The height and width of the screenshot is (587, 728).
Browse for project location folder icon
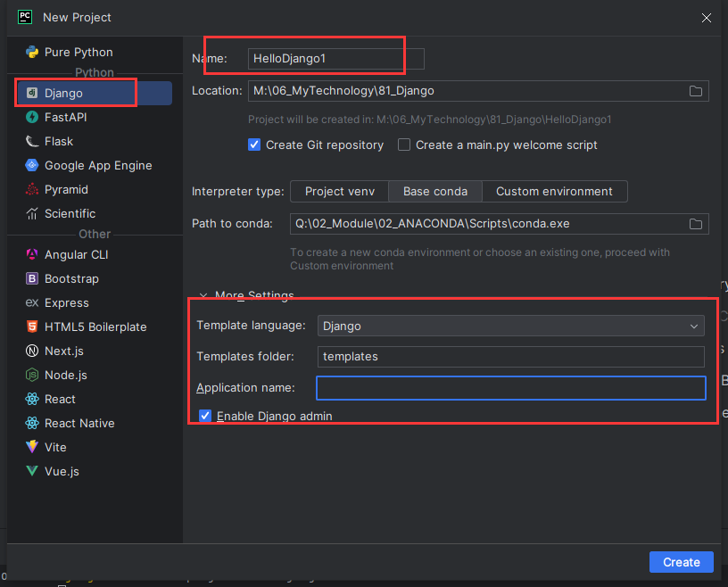click(x=696, y=91)
